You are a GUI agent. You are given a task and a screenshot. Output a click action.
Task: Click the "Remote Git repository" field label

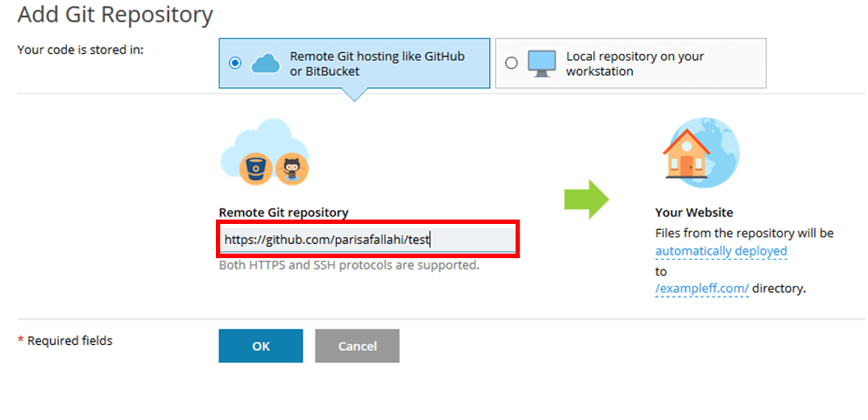[x=283, y=212]
